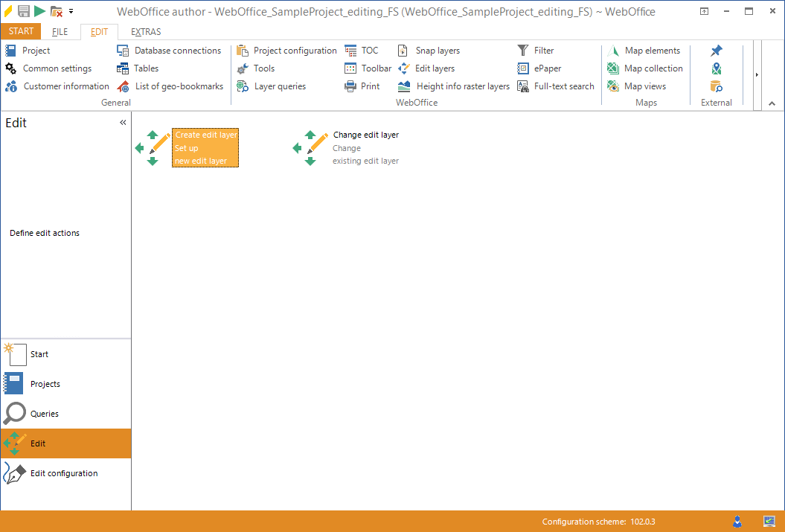
Task: Go to Queries in navigation pane
Action: tap(65, 414)
